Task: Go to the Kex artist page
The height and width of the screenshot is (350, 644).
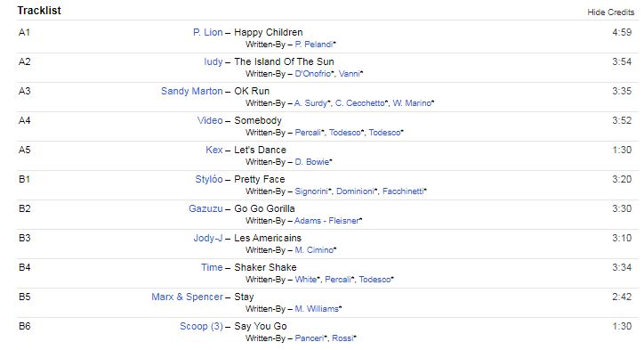Action: click(214, 150)
